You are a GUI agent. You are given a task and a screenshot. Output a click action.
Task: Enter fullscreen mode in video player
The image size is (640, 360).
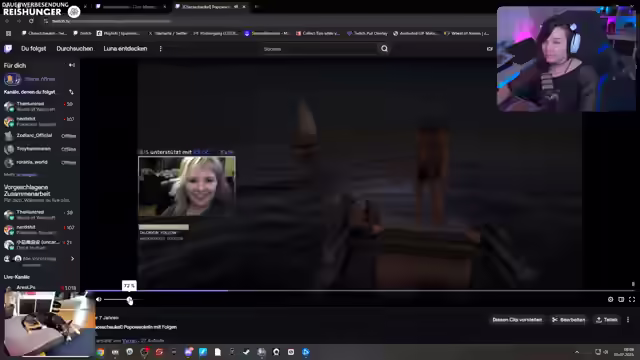click(x=632, y=299)
